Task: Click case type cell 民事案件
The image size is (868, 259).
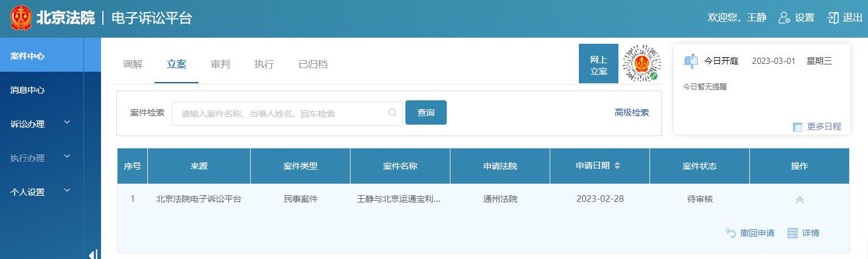Action: (301, 199)
